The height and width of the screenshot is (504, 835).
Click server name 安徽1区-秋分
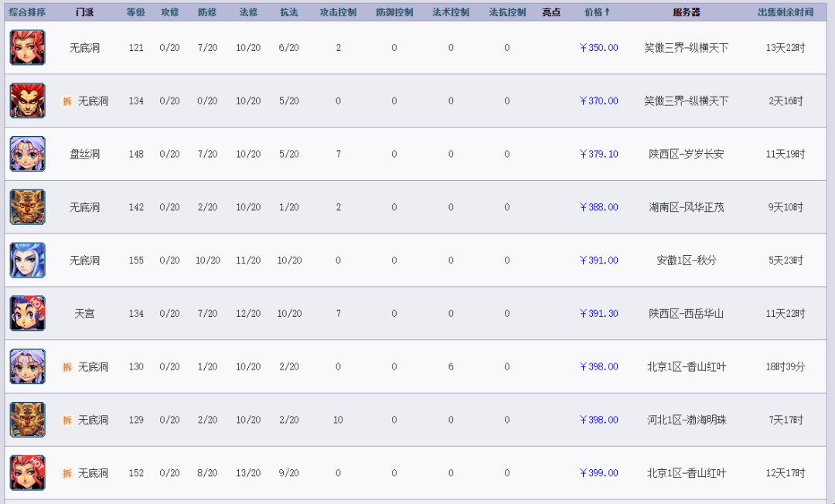coord(687,261)
